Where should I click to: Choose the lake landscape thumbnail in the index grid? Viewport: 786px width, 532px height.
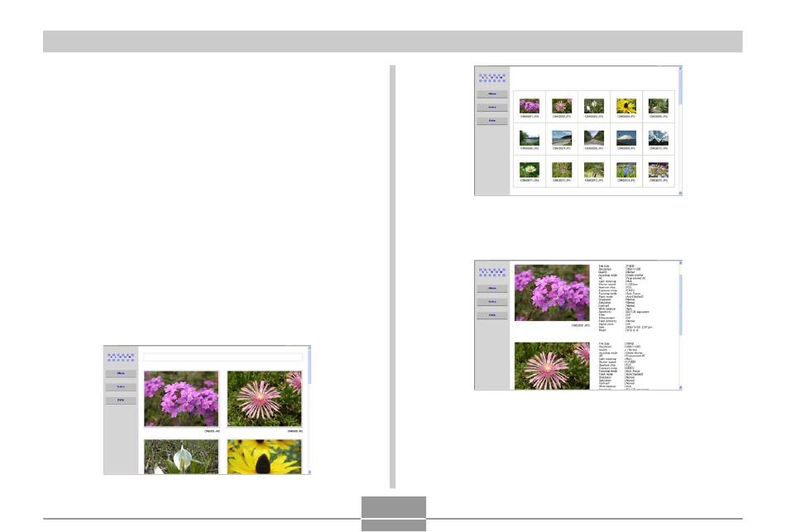[x=529, y=137]
